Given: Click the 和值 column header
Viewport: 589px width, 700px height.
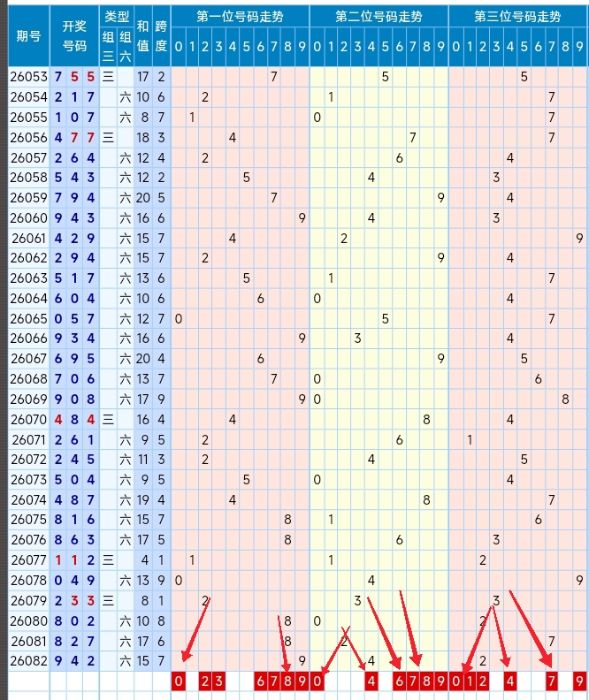Looking at the screenshot, I should 143,36.
